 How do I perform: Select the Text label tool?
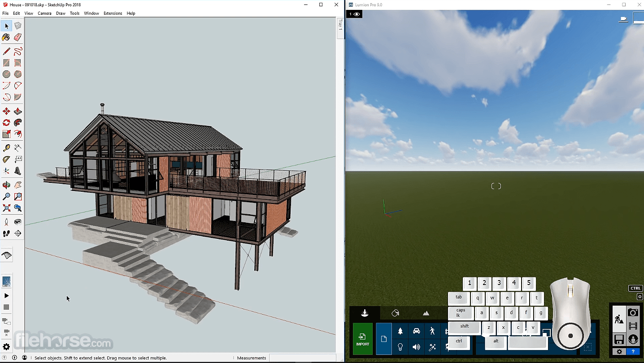18,159
